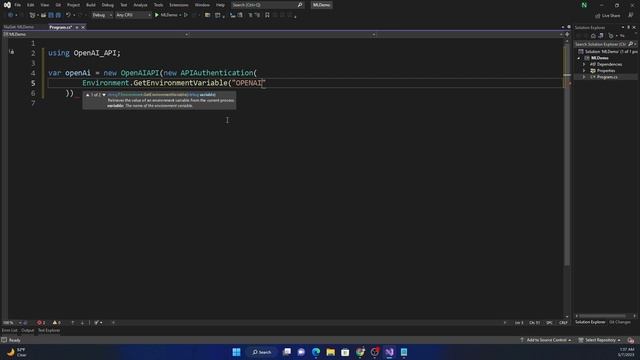Open the Debug menu
Viewport: 640px width, 360px height.
108,5
